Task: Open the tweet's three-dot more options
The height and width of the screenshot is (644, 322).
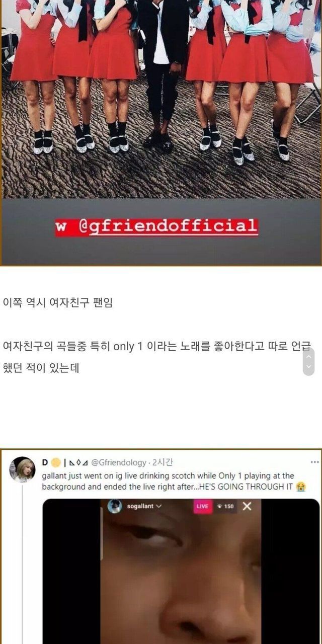Action: coord(314,462)
